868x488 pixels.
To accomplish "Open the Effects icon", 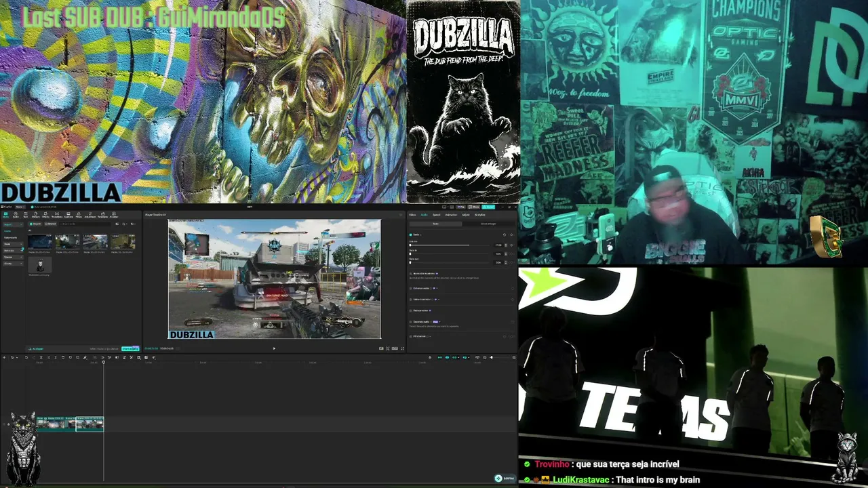I will click(x=46, y=215).
